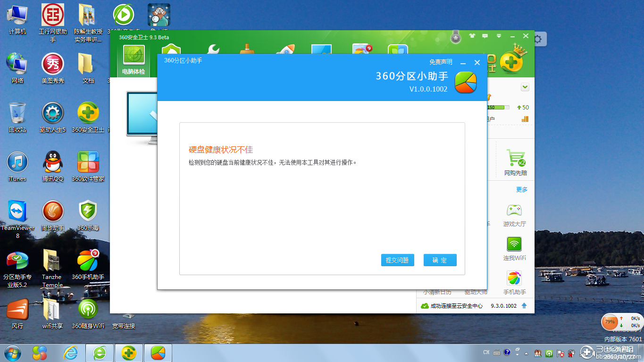The height and width of the screenshot is (362, 644).
Task: Launch Internet Explorer from the taskbar
Action: click(71, 353)
